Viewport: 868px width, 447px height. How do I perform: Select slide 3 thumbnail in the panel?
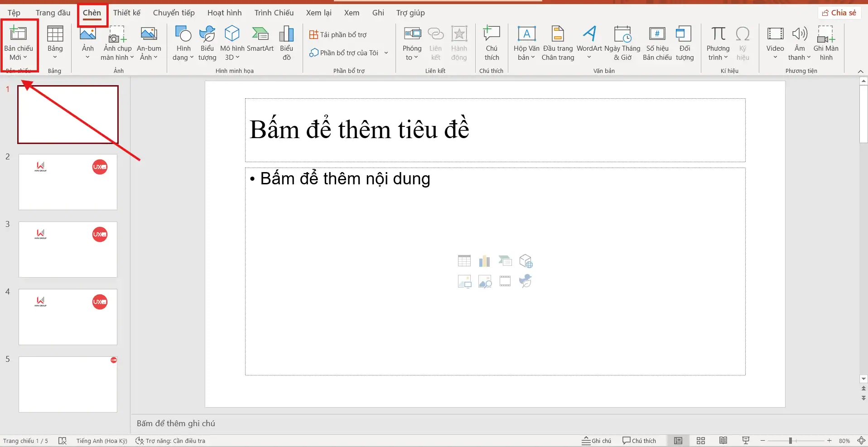pyautogui.click(x=68, y=249)
